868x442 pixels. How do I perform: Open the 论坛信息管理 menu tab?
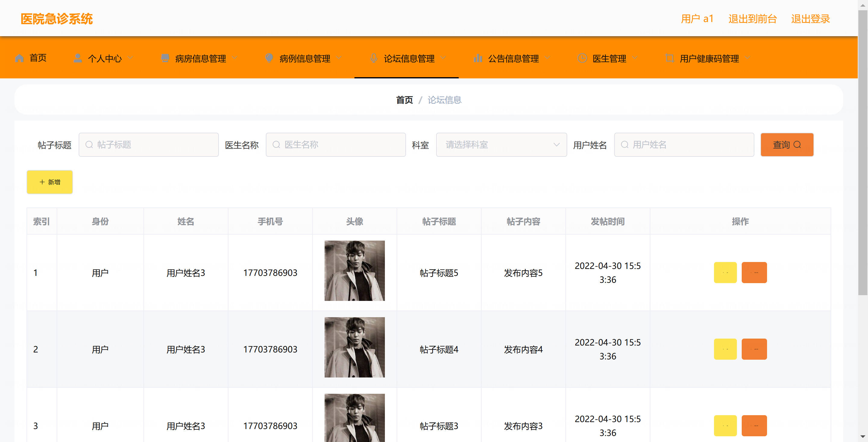click(406, 58)
